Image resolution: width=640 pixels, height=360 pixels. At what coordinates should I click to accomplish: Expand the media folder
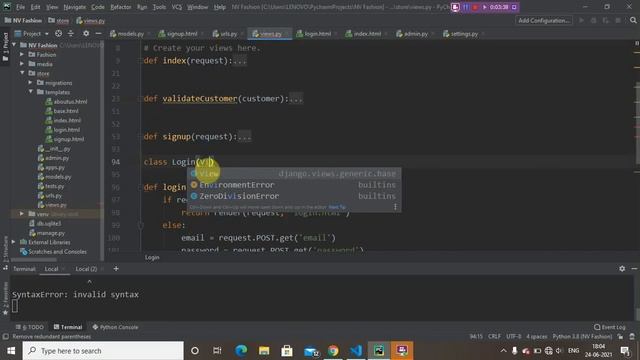coord(22,64)
